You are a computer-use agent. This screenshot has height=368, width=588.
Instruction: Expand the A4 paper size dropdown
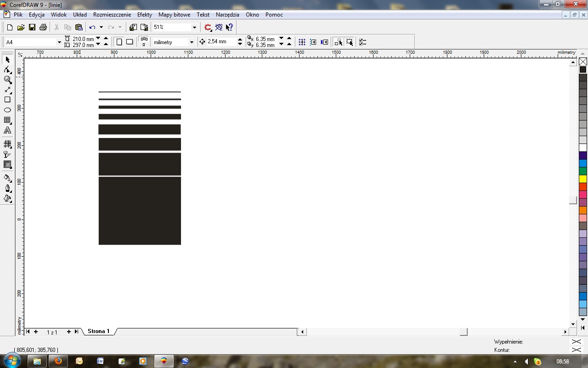pyautogui.click(x=59, y=42)
